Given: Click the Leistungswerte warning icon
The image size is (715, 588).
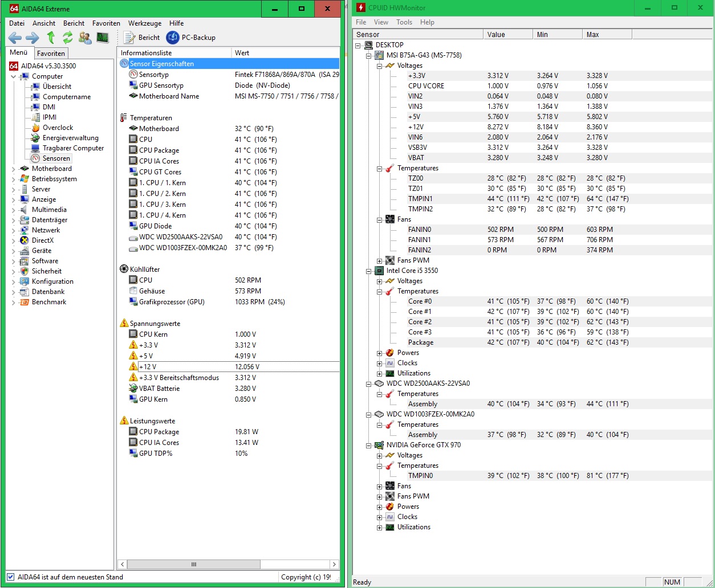Looking at the screenshot, I should tap(124, 420).
